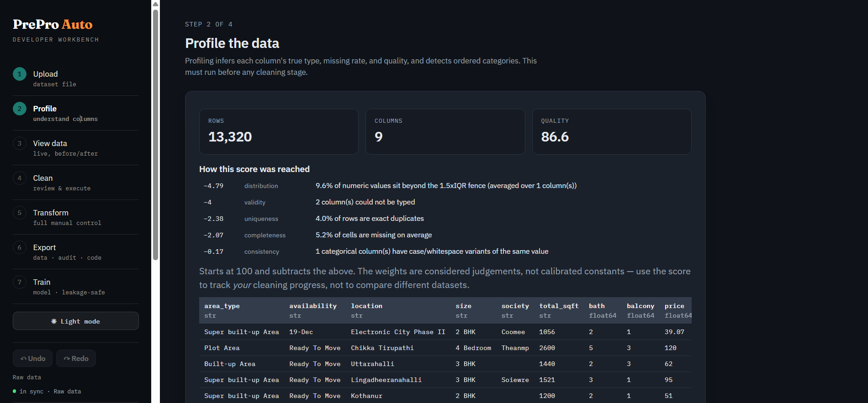The width and height of the screenshot is (868, 403).
Task: Click the step 4 Clean circle icon
Action: tap(19, 178)
